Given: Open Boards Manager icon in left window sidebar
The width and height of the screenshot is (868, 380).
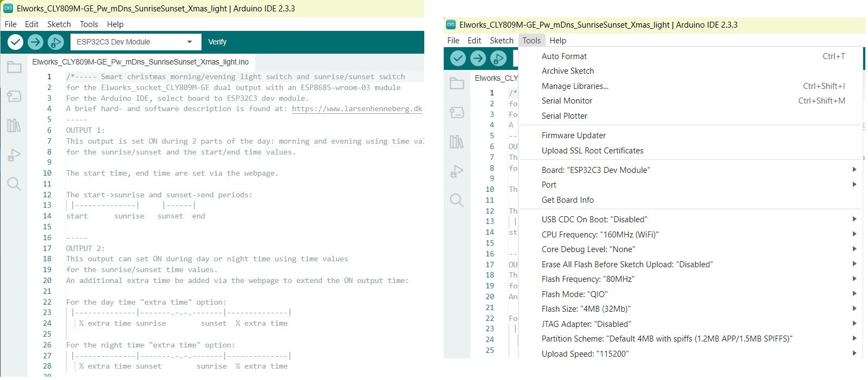Looking at the screenshot, I should [x=14, y=97].
